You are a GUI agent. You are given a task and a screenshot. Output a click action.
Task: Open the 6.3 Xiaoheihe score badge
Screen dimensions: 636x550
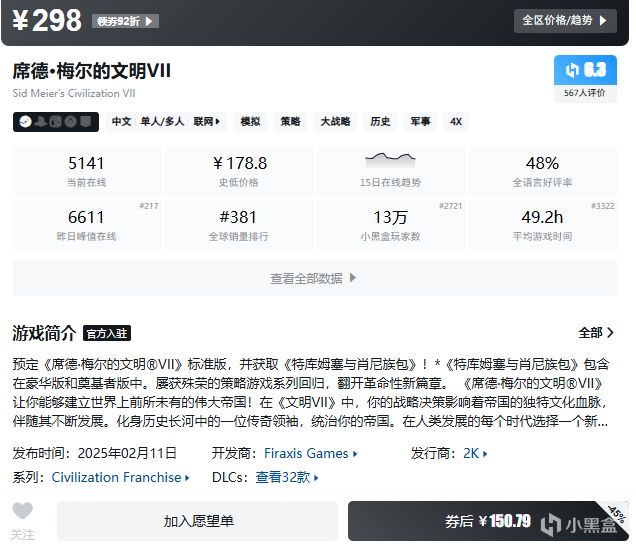point(585,70)
